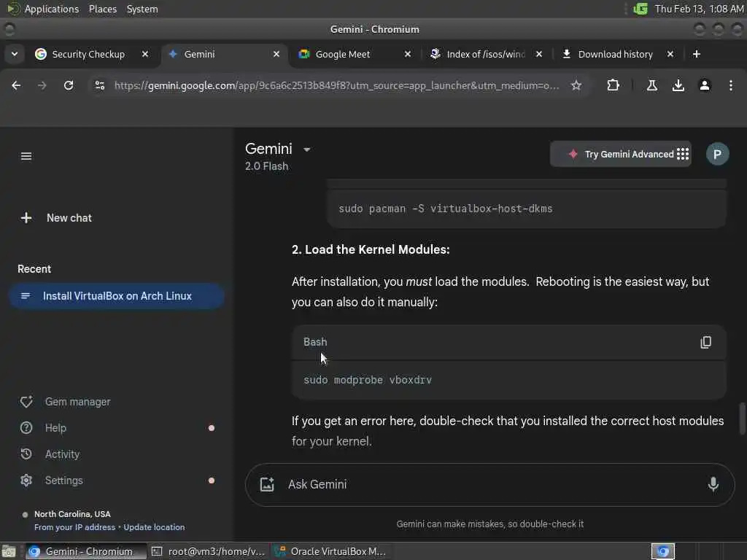
Task: Open the P account avatar menu
Action: point(717,154)
